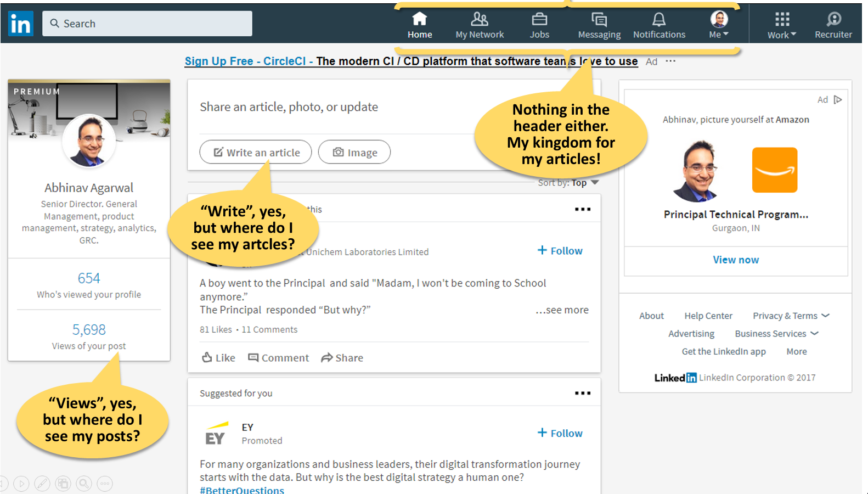Image resolution: width=868 pixels, height=494 pixels.
Task: Click the Share an article, photo, or update box
Action: click(289, 106)
